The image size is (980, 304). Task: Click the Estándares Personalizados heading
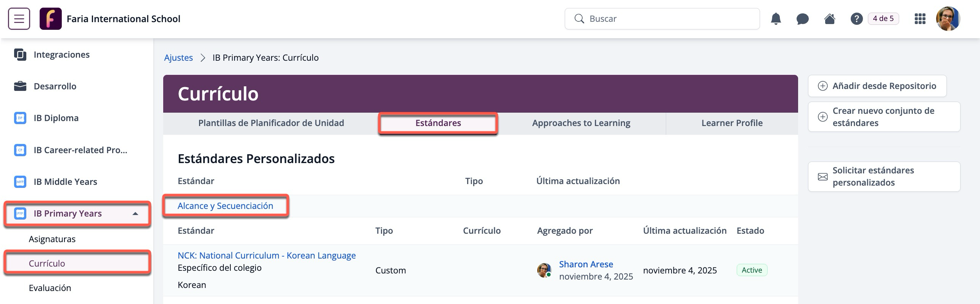click(x=256, y=158)
